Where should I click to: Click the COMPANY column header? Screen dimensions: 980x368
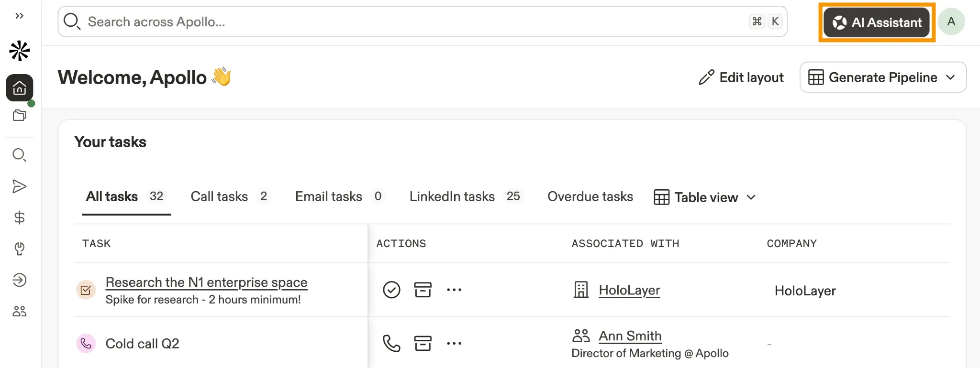tap(791, 243)
